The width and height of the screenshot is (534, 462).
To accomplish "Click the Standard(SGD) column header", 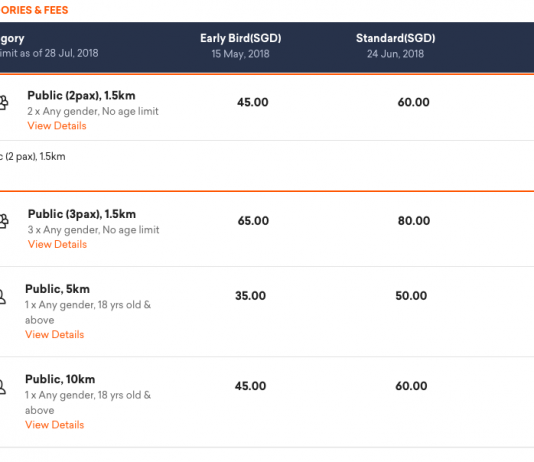I will (395, 38).
